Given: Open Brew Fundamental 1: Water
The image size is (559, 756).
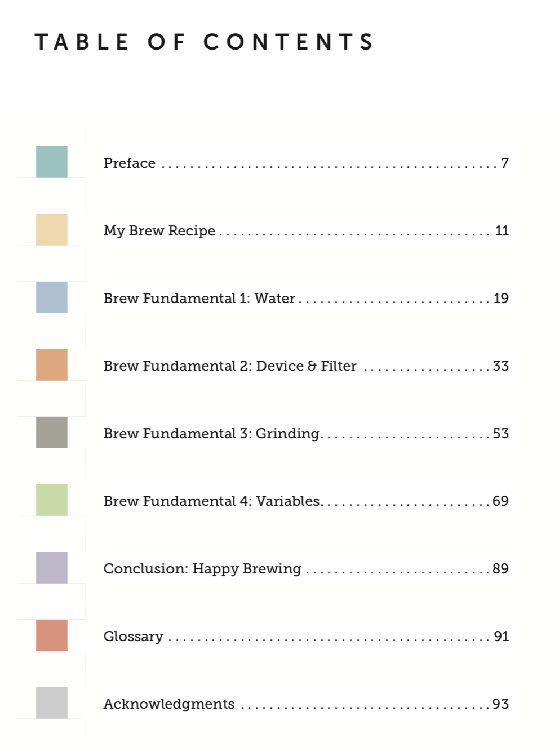Looking at the screenshot, I should click(x=306, y=299).
